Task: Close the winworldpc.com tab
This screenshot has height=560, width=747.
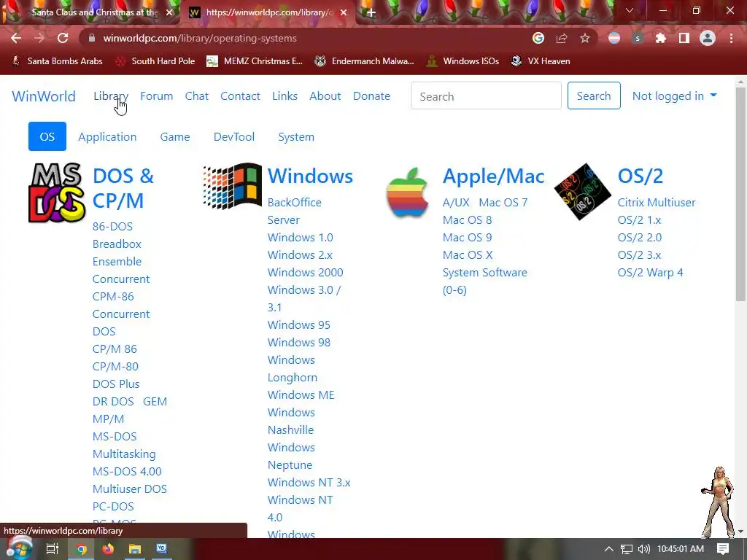Action: coord(344,13)
